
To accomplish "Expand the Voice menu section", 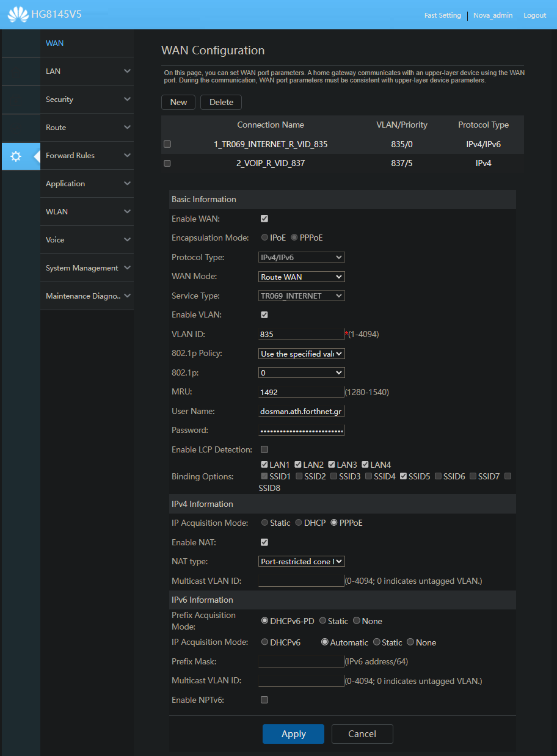I will 87,240.
